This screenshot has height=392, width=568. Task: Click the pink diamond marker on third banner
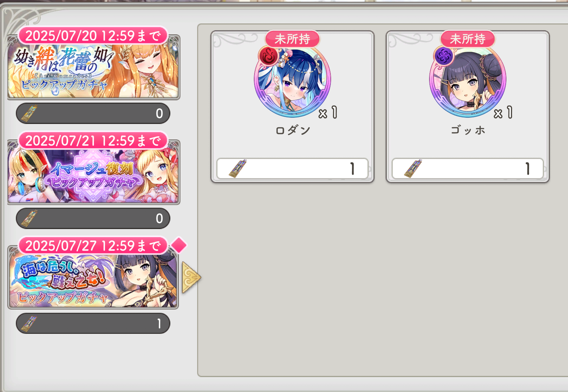coord(179,245)
